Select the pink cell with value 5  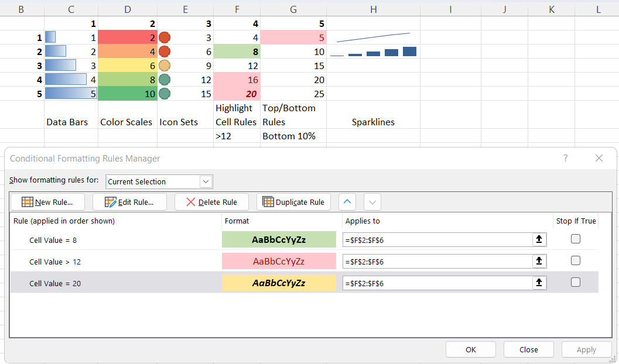293,37
